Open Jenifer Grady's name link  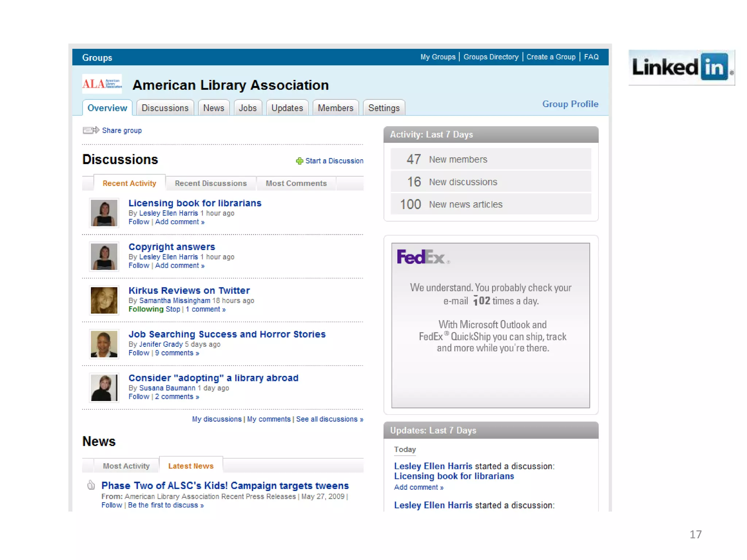coord(161,344)
